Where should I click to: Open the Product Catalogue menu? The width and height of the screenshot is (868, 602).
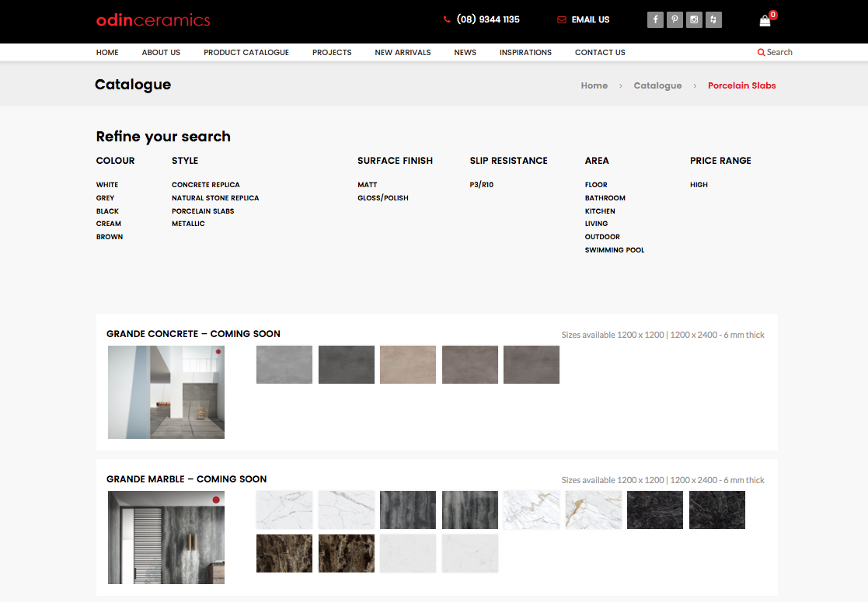coord(246,53)
